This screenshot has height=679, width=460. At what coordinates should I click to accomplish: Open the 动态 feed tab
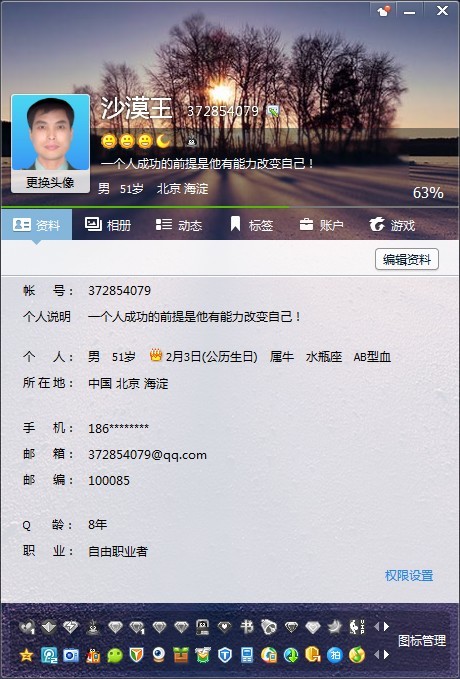[178, 225]
